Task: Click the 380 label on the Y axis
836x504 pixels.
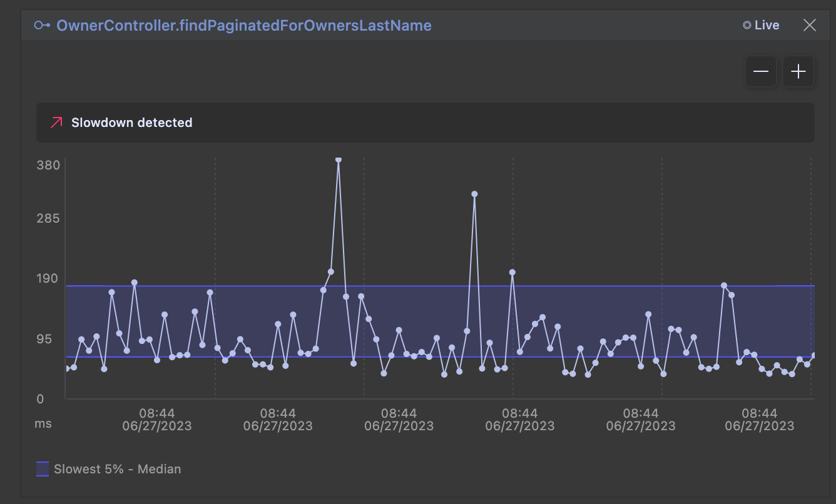Action: point(48,165)
